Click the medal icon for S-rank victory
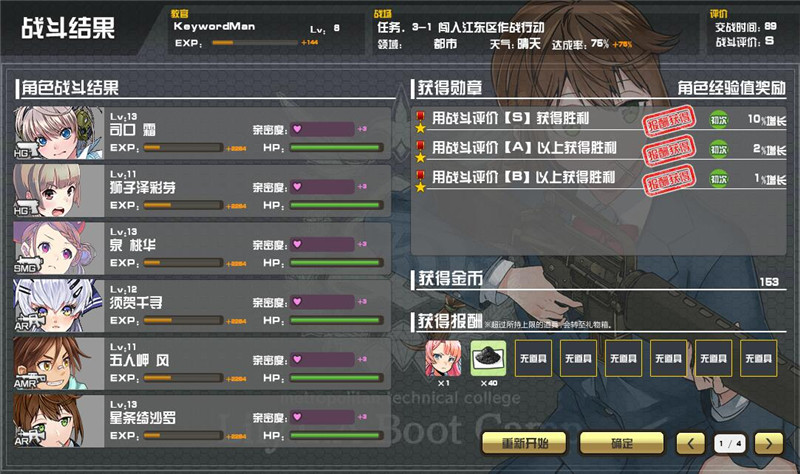Viewport: 800px width, 474px height. pos(420,122)
